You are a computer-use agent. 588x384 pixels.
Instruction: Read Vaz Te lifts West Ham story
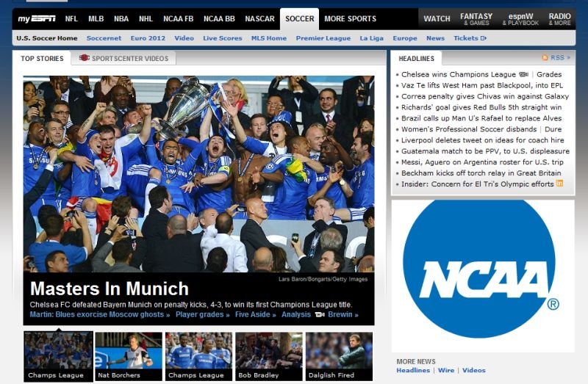coord(482,85)
